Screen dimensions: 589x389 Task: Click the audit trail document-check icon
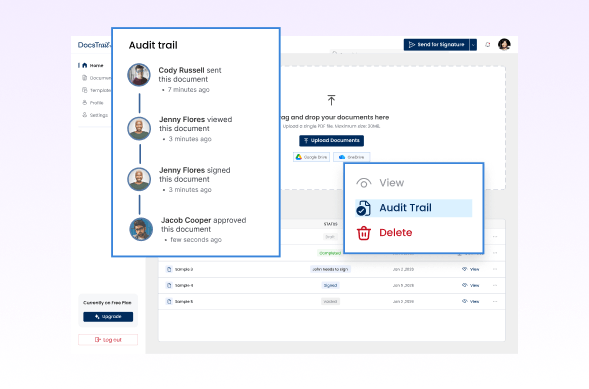[363, 208]
